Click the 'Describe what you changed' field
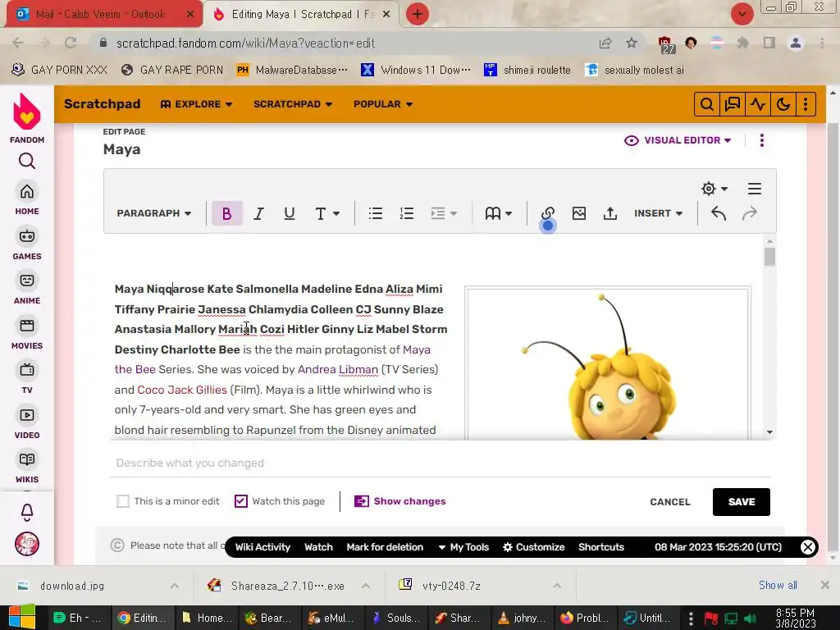This screenshot has height=630, width=840. click(440, 463)
